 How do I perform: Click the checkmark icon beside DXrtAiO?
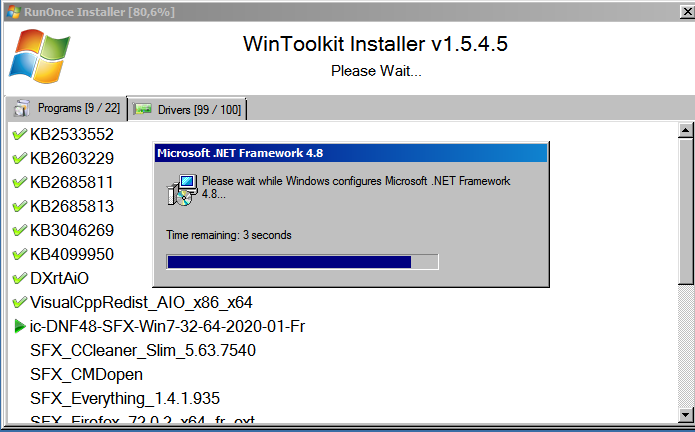coord(18,278)
